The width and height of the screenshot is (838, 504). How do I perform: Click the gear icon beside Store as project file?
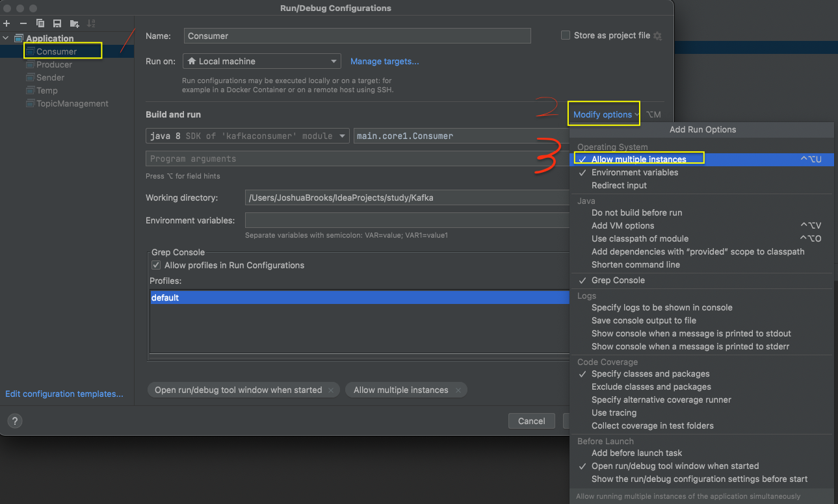click(657, 36)
